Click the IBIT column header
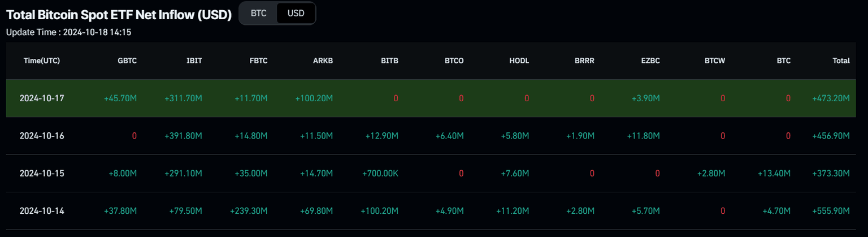The height and width of the screenshot is (237, 868). (194, 61)
